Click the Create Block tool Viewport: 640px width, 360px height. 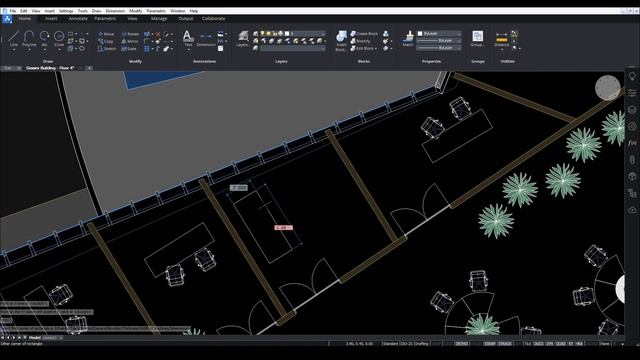(x=364, y=34)
